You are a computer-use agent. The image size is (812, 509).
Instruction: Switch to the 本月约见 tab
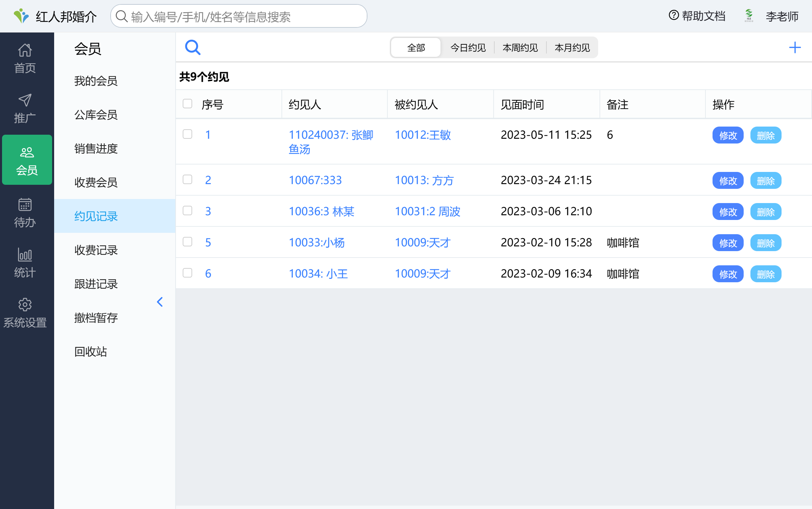572,48
